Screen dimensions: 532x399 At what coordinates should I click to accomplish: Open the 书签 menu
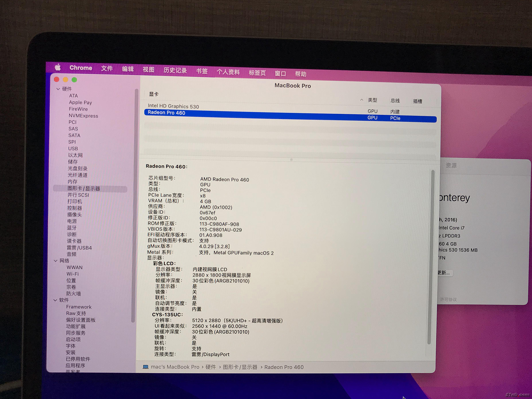pyautogui.click(x=202, y=71)
